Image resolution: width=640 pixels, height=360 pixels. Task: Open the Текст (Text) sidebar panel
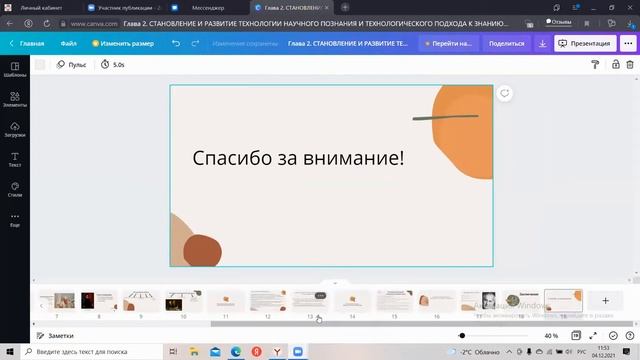tap(15, 160)
